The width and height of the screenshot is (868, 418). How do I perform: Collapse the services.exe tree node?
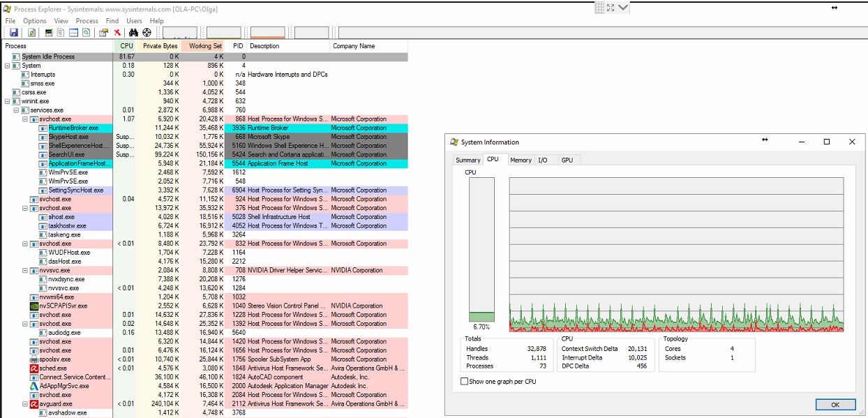pos(16,110)
